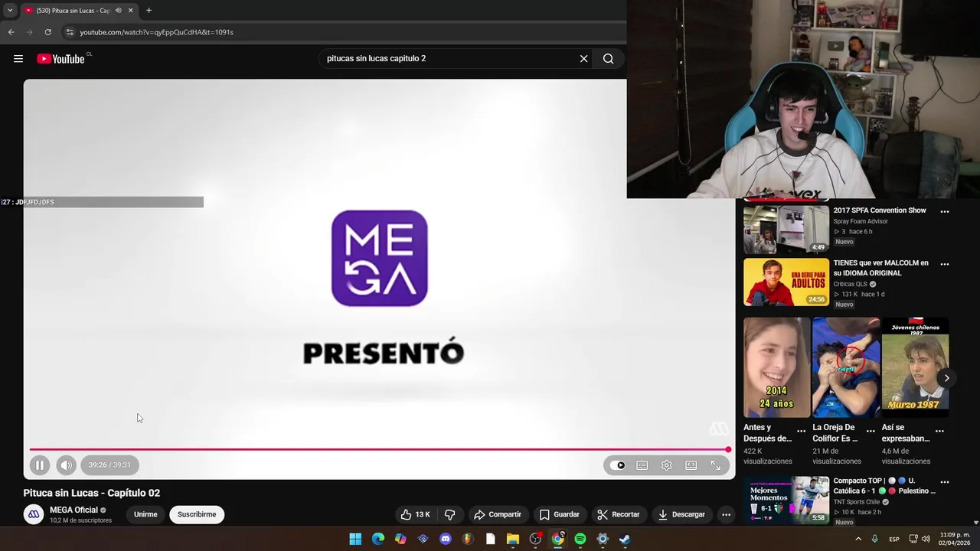Open options for 'Compacto TOP' video
Viewport: 980px width, 551px height.
tap(945, 482)
